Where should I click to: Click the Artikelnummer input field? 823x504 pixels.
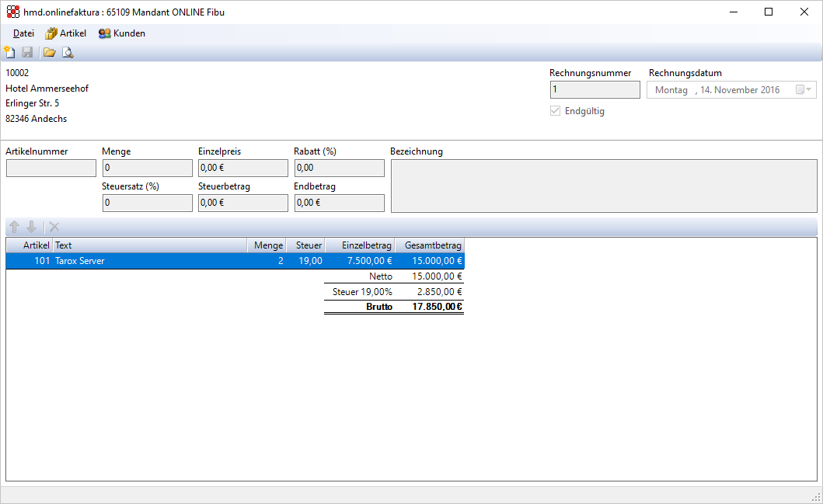[x=51, y=168]
